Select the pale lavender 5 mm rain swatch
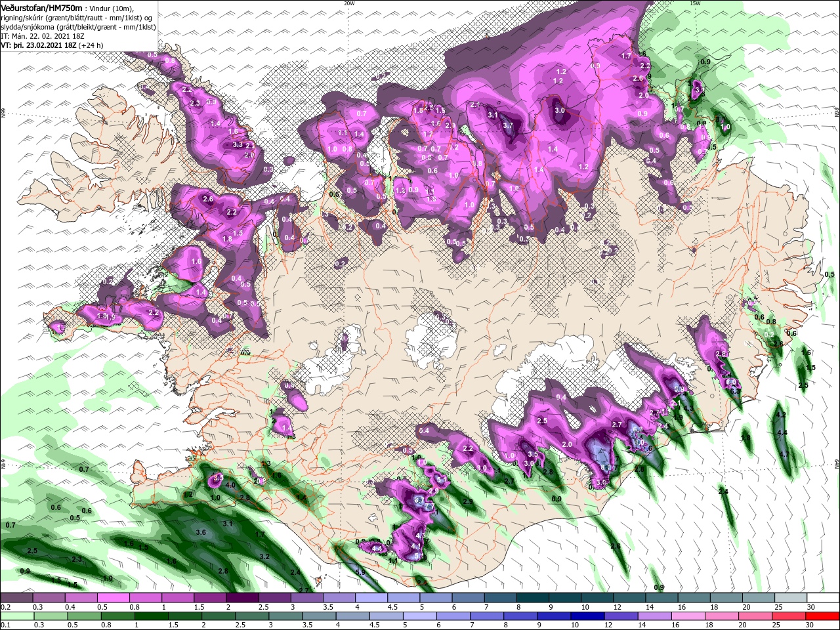 pos(420,616)
